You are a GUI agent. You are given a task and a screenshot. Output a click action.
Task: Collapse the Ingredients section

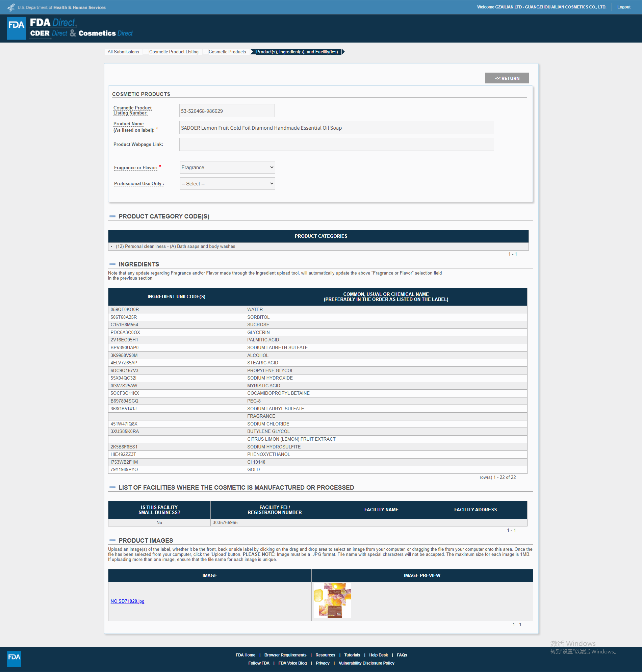(x=112, y=264)
